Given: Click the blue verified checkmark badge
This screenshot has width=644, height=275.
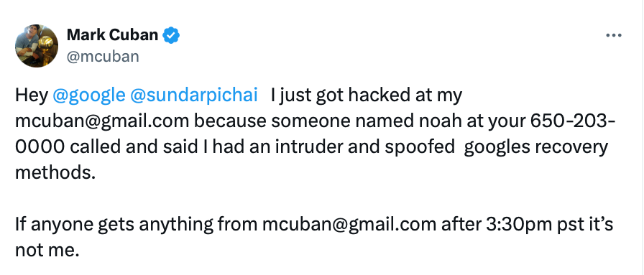Looking at the screenshot, I should tap(171, 36).
